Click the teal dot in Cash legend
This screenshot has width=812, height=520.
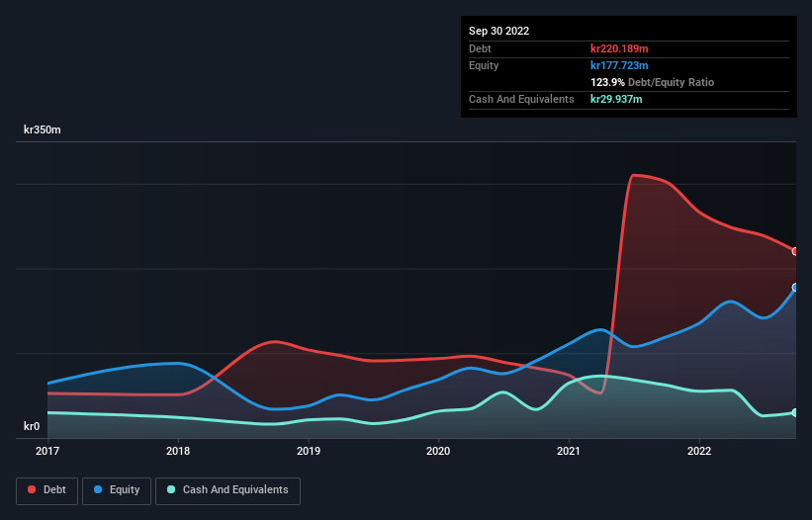[171, 489]
